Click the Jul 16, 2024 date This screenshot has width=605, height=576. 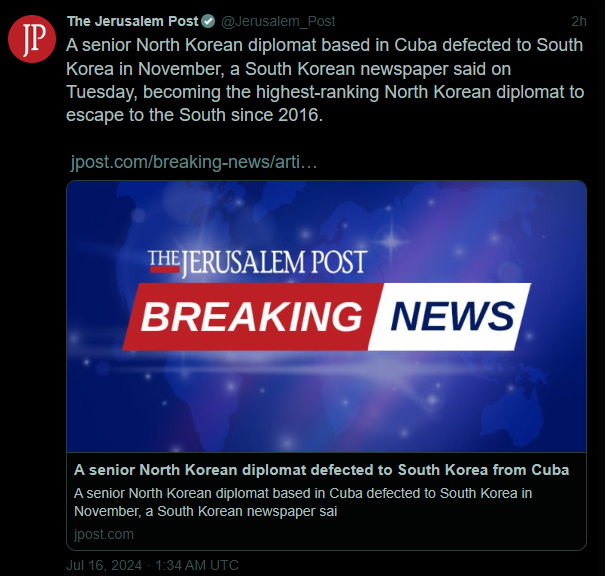(104, 566)
